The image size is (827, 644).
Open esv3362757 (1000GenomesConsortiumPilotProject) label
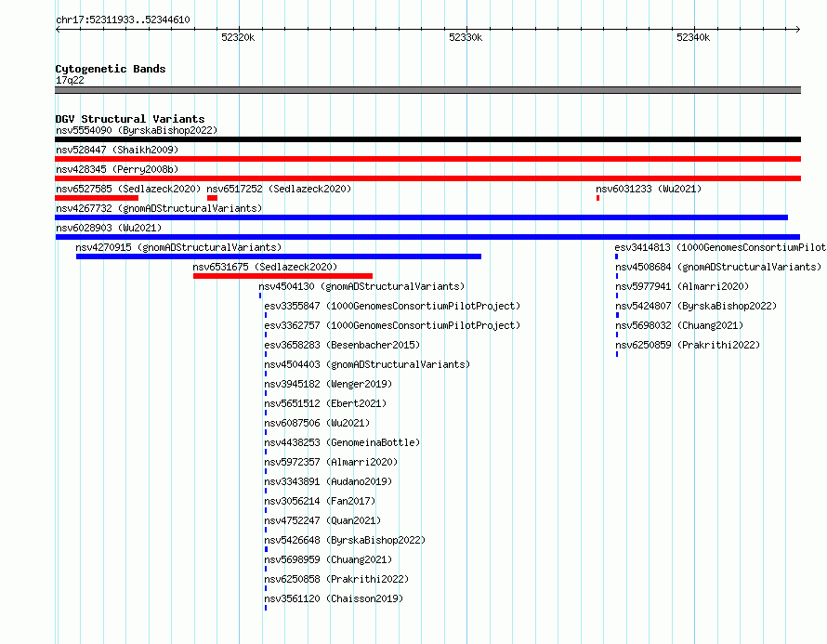[392, 325]
